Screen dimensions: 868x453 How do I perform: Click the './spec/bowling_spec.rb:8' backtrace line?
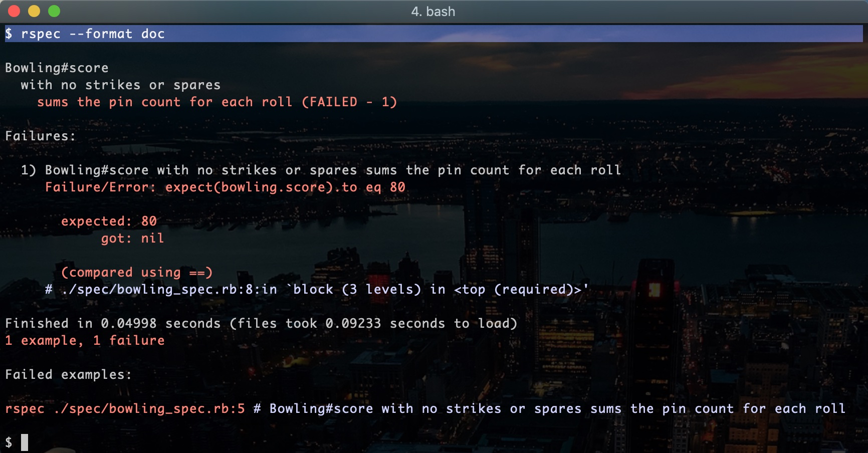tap(317, 290)
